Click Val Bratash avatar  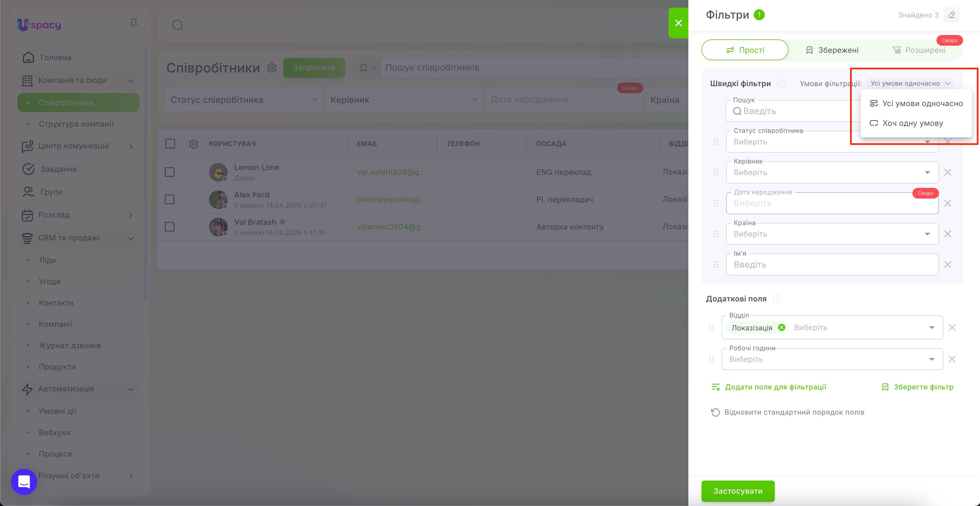tap(218, 227)
